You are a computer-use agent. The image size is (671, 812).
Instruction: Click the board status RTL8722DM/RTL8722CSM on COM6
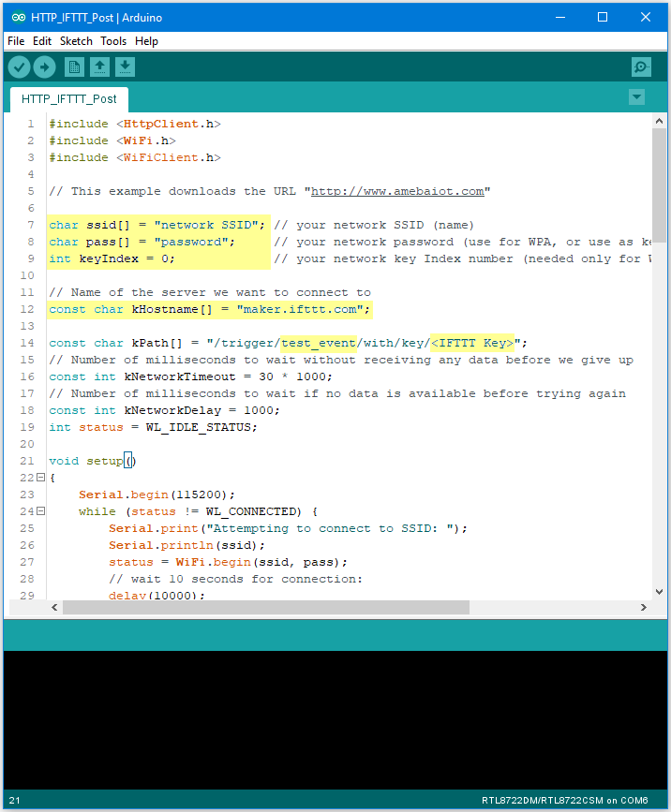click(565, 801)
